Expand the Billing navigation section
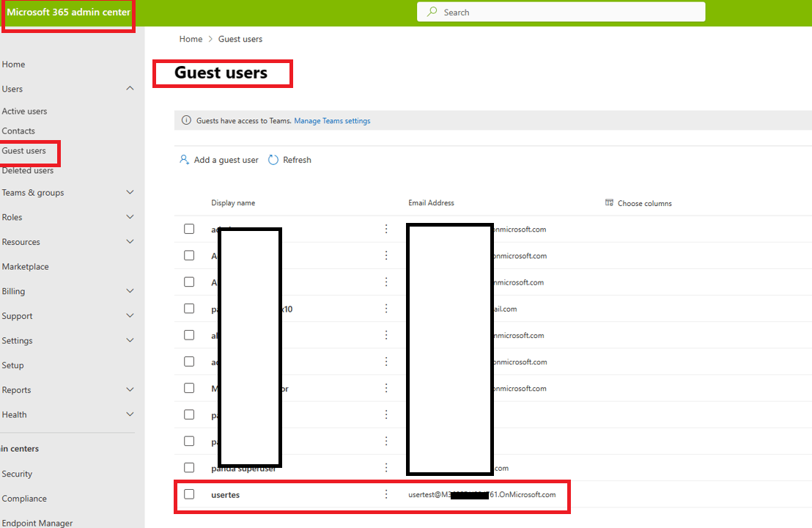This screenshot has height=528, width=812. 130,291
